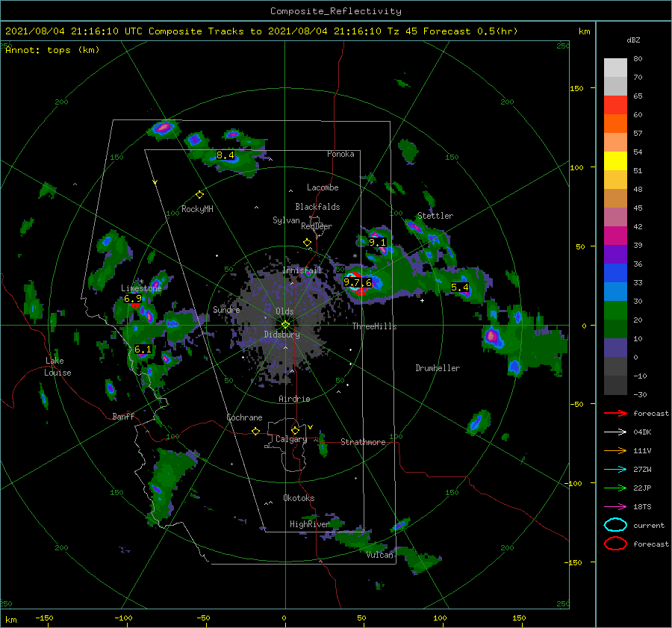Screen dimensions: 672x628
Task: Click the storm top label 6.9
Action: coord(133,299)
